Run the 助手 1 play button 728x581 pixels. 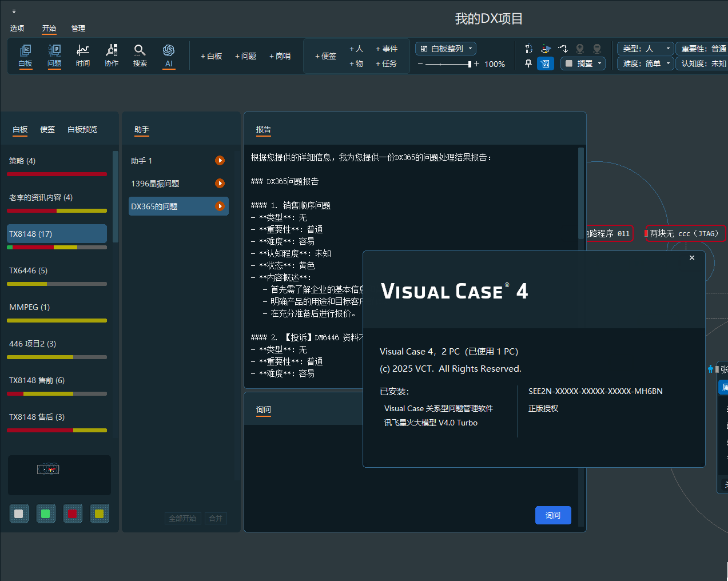(x=220, y=161)
